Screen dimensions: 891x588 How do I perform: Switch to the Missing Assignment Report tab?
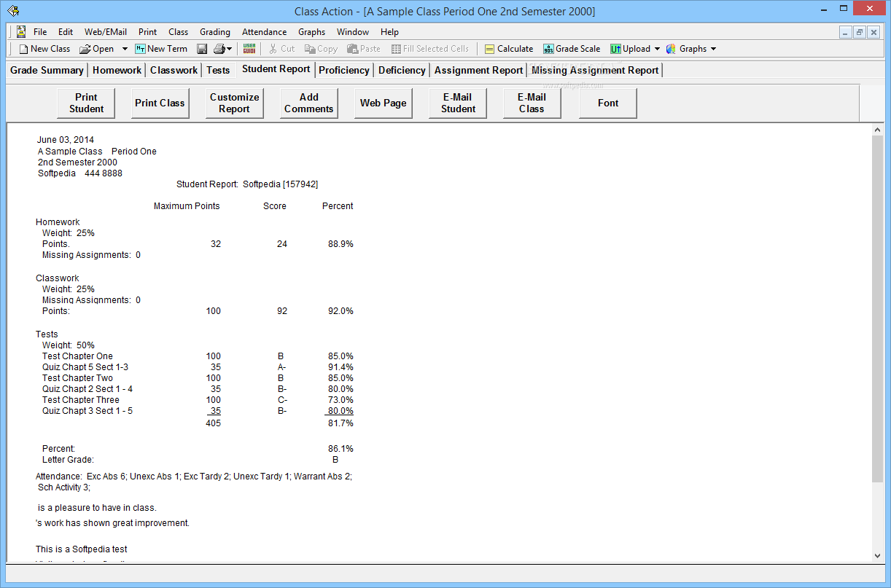[595, 71]
